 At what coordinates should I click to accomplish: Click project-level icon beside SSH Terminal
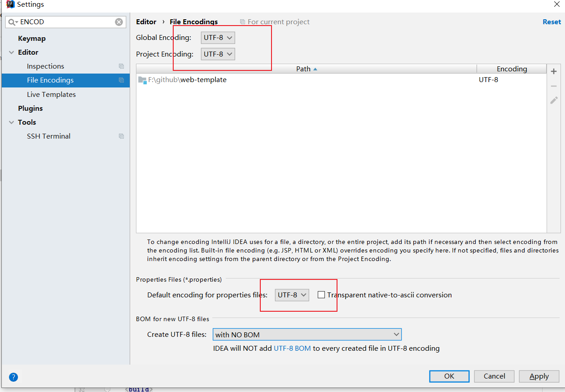(121, 136)
